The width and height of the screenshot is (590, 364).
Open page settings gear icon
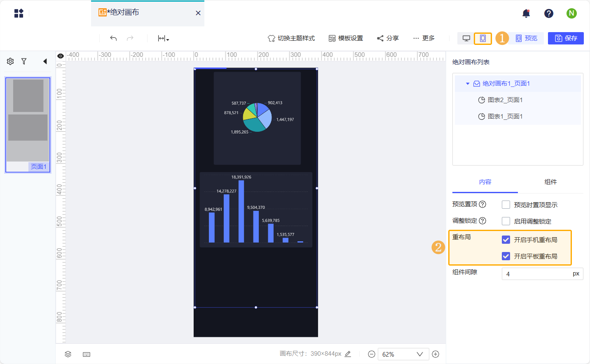click(10, 61)
